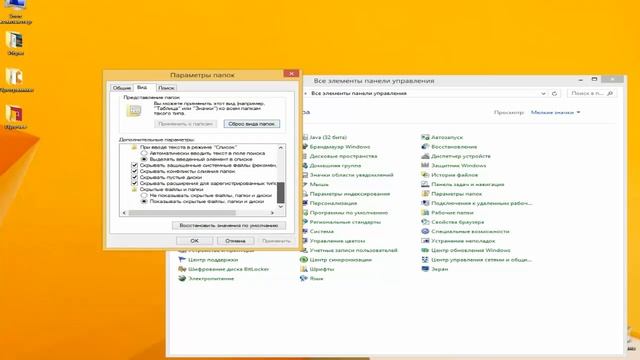The image size is (640, 360).
Task: Open Специальные возможности item
Action: [x=465, y=231]
